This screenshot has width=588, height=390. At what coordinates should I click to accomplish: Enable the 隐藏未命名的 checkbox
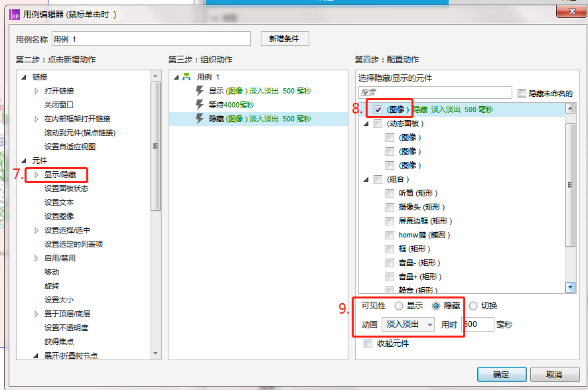point(522,93)
